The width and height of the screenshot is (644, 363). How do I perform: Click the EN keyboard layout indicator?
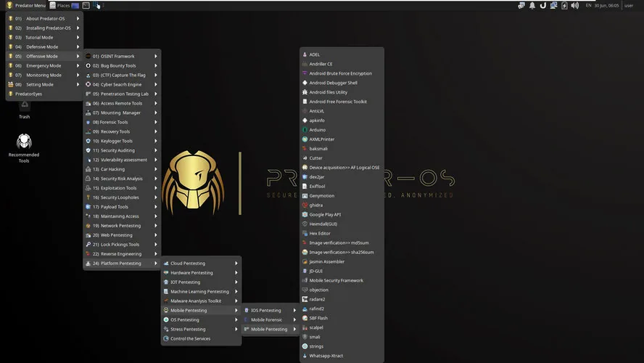click(589, 5)
